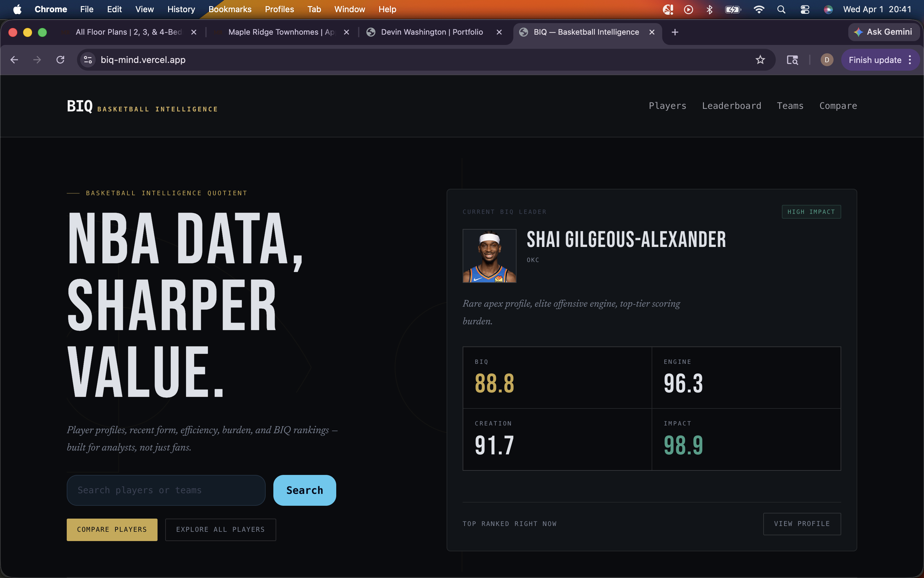Viewport: 924px width, 578px height.
Task: Click the battery status icon
Action: coord(733,9)
